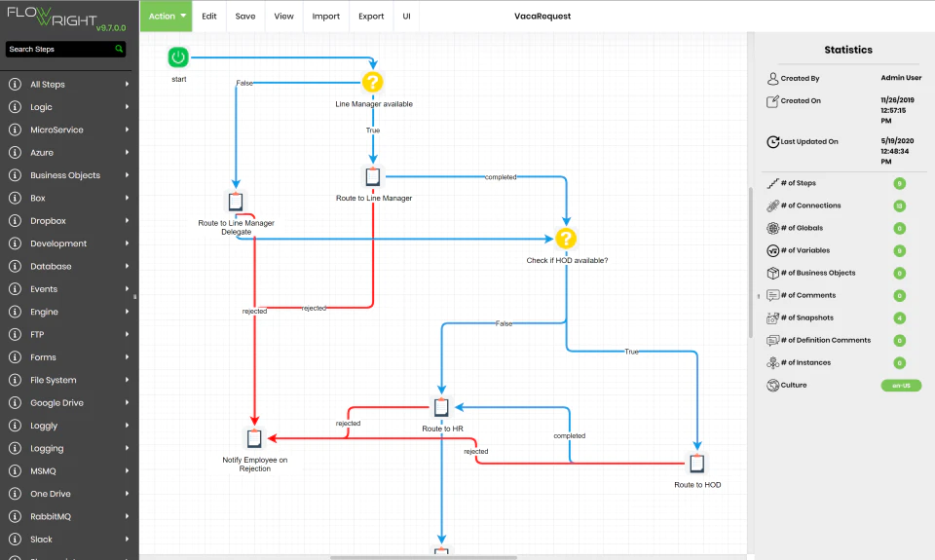Select the Route to HR task icon
Image resolution: width=935 pixels, height=560 pixels.
click(441, 407)
